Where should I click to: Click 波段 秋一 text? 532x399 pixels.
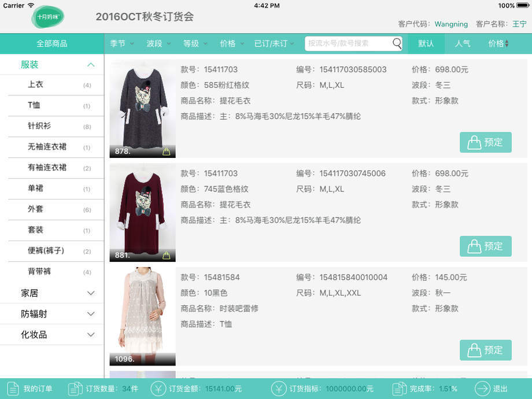[431, 293]
